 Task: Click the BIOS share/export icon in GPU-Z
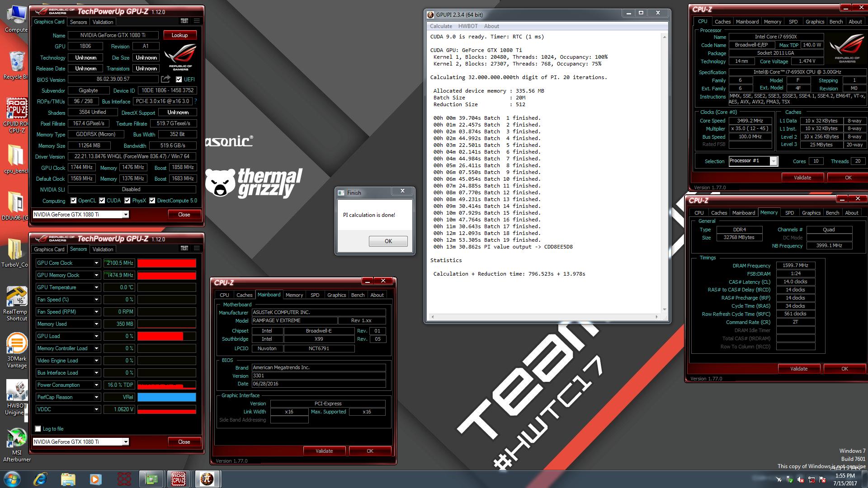click(166, 79)
